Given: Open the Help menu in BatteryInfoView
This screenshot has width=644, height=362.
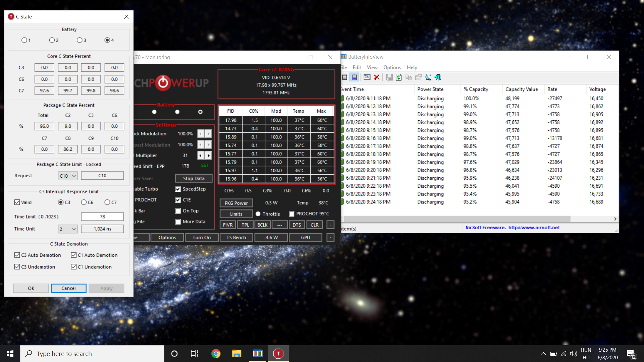Looking at the screenshot, I should pyautogui.click(x=412, y=67).
